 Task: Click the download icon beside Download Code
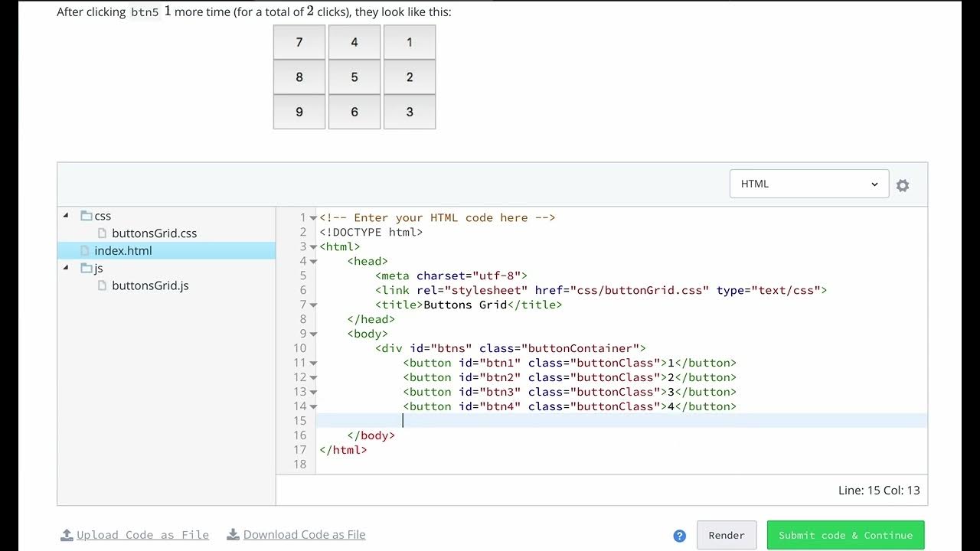pyautogui.click(x=234, y=535)
